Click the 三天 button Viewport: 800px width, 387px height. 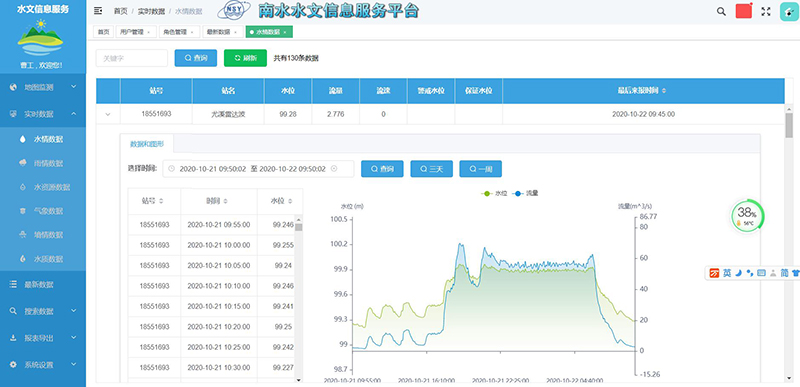(432, 169)
